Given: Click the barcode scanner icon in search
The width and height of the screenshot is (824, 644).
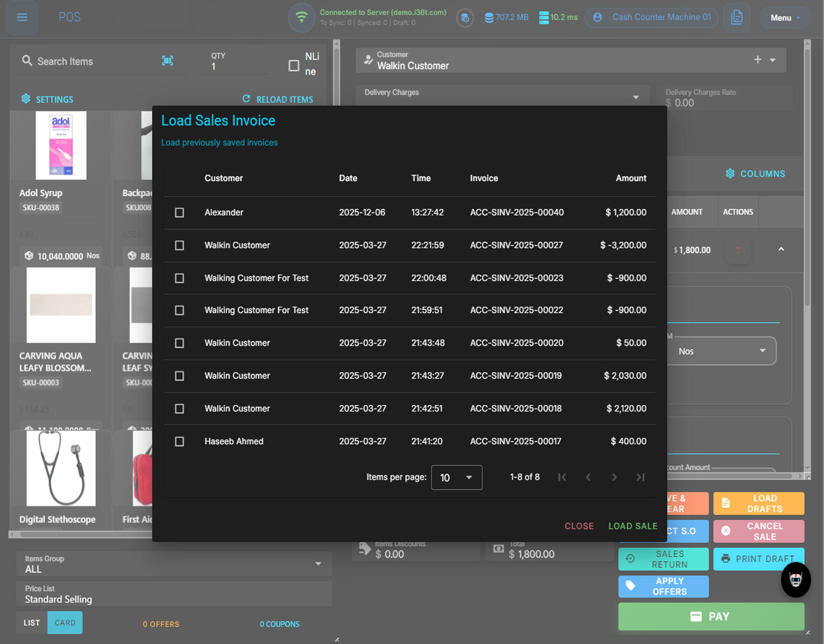Looking at the screenshot, I should (168, 61).
